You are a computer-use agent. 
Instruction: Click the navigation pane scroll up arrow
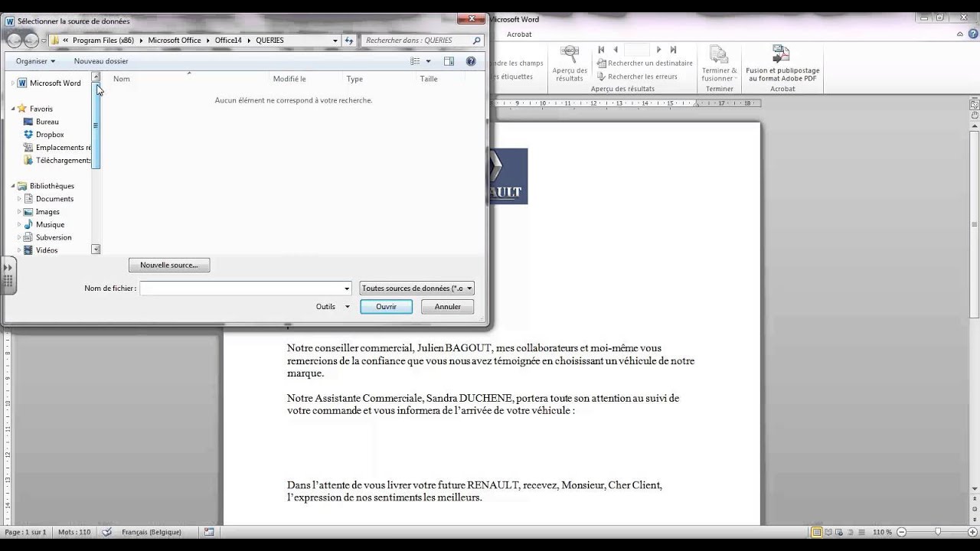coord(96,77)
